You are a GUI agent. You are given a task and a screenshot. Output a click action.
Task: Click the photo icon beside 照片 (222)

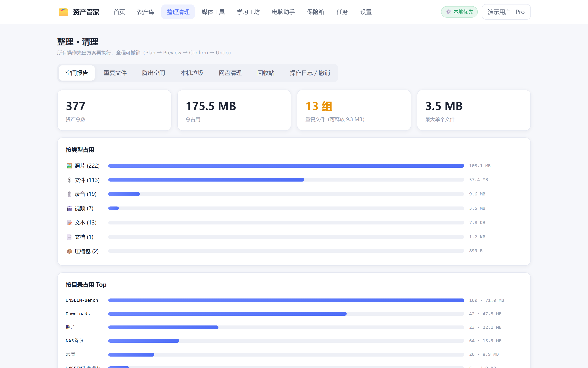coord(69,166)
